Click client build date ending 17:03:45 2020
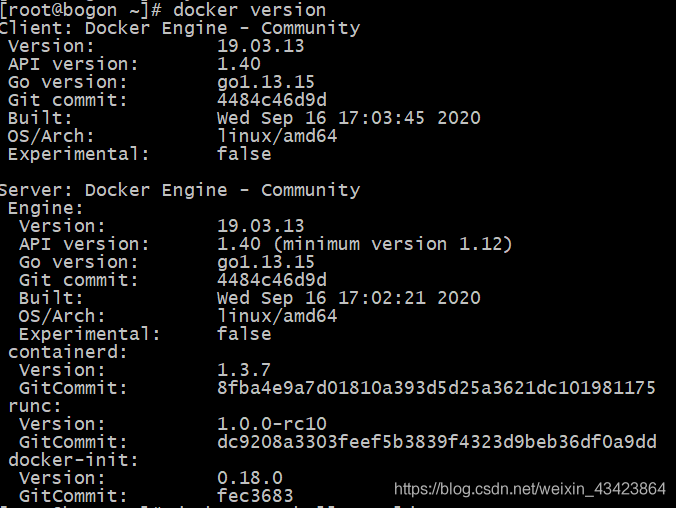Viewport: 676px width, 508px height. click(348, 118)
